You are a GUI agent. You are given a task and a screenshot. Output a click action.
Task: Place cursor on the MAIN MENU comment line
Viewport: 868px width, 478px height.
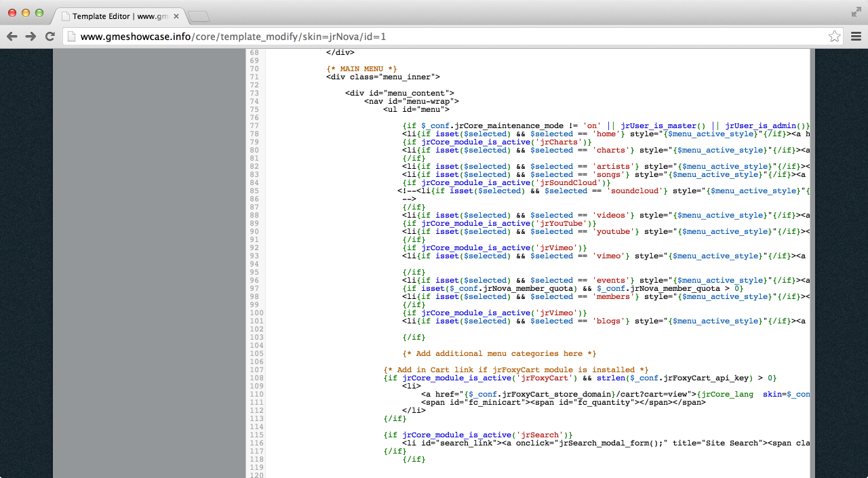361,68
